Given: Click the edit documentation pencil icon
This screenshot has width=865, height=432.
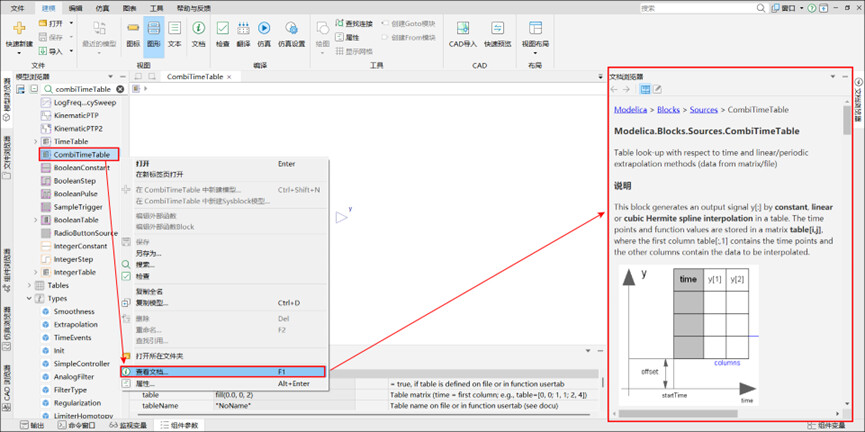Looking at the screenshot, I should [x=658, y=89].
